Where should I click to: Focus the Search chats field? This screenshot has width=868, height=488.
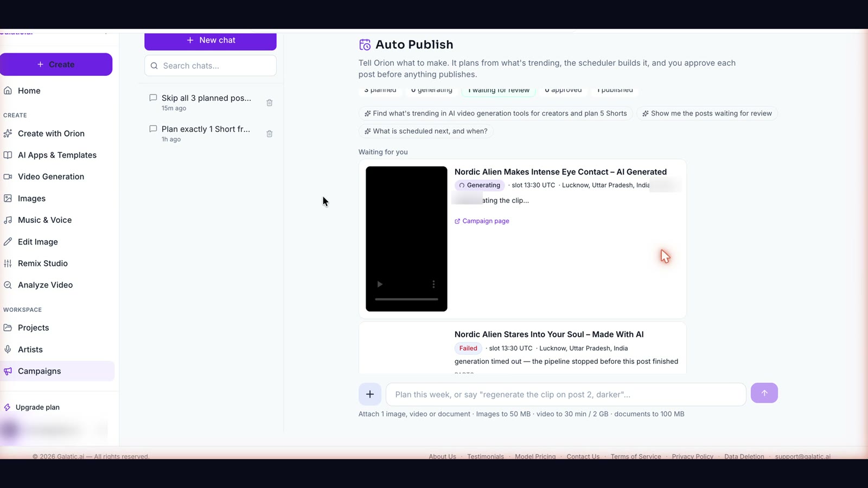click(210, 66)
